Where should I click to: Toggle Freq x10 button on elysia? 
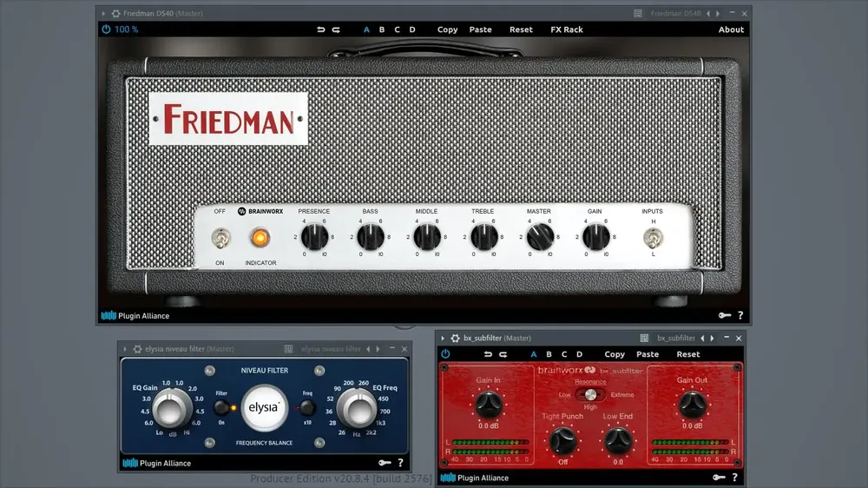(307, 408)
